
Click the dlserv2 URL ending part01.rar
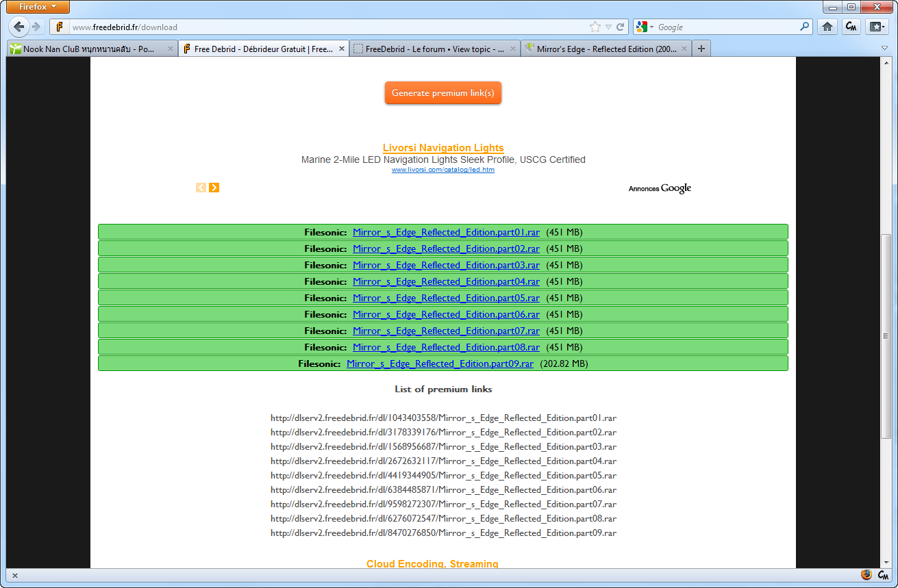click(x=443, y=418)
